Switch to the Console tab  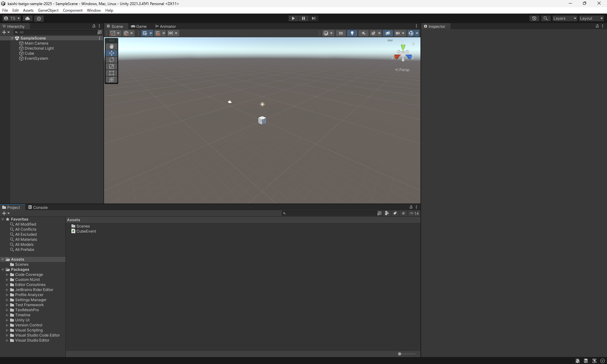click(38, 208)
